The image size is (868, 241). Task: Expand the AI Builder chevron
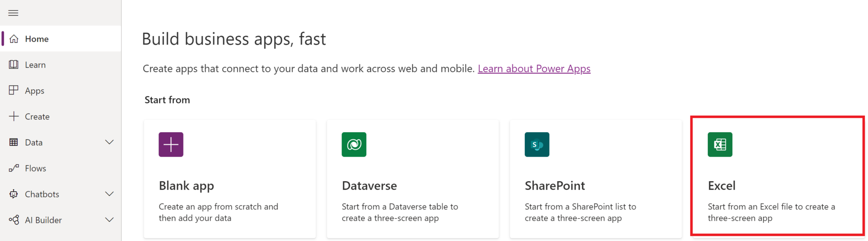click(x=109, y=220)
